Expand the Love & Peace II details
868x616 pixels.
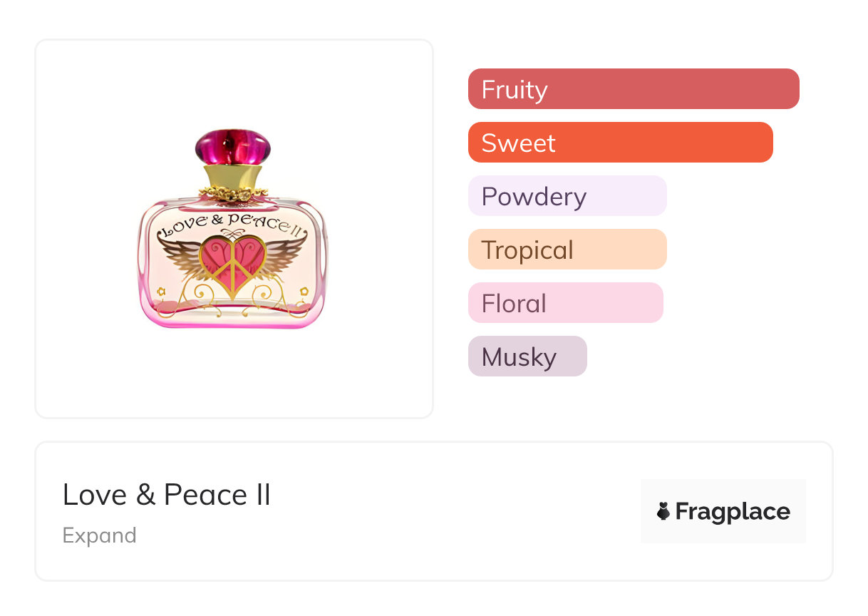coord(99,535)
